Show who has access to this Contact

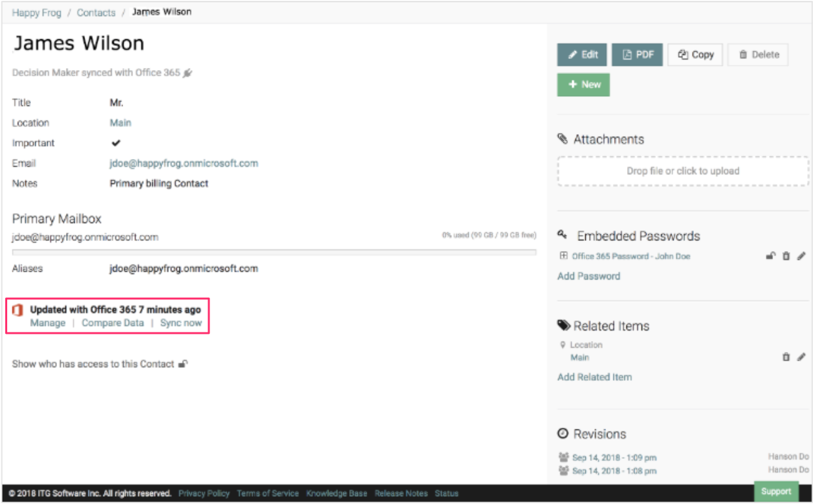[x=93, y=364]
